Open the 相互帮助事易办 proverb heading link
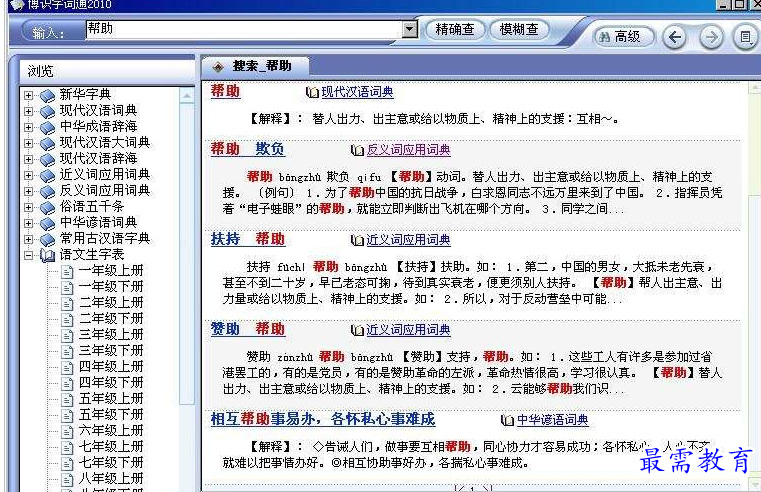The image size is (761, 492). point(323,419)
